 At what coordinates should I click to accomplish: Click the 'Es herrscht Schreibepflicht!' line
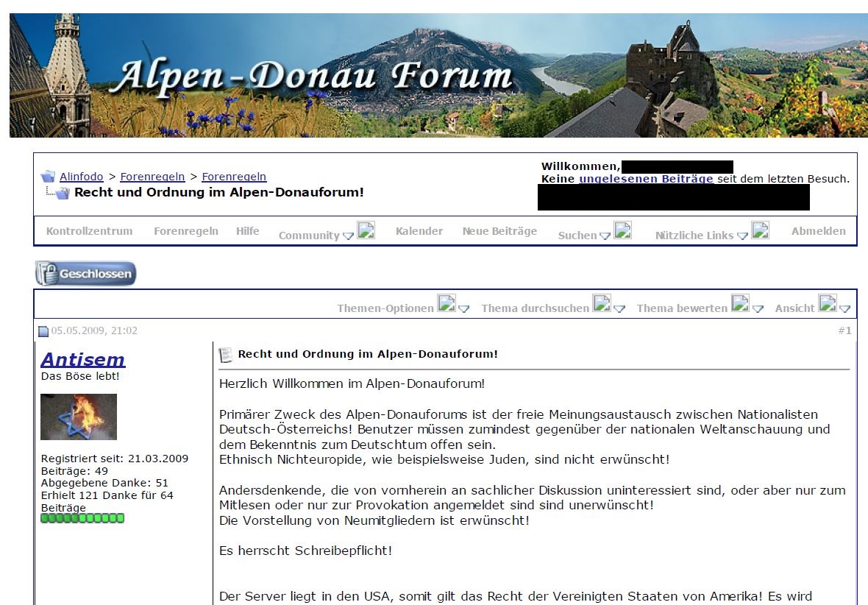[x=305, y=551]
